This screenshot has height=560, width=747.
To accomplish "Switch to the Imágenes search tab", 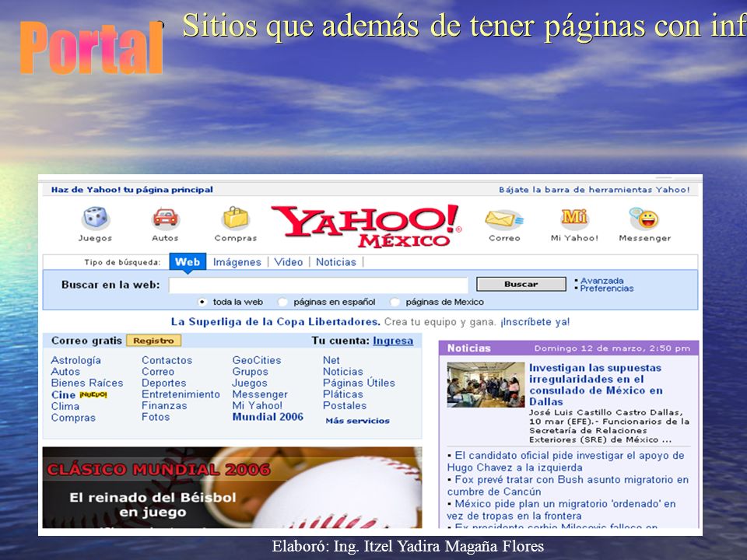I will coord(237,262).
